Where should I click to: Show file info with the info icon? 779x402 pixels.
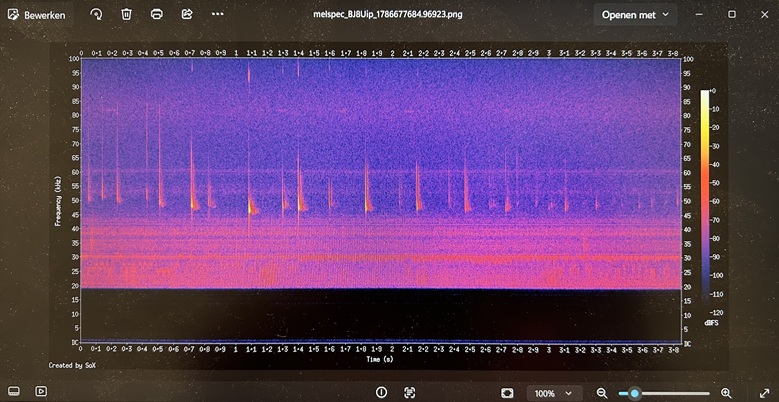point(382,393)
